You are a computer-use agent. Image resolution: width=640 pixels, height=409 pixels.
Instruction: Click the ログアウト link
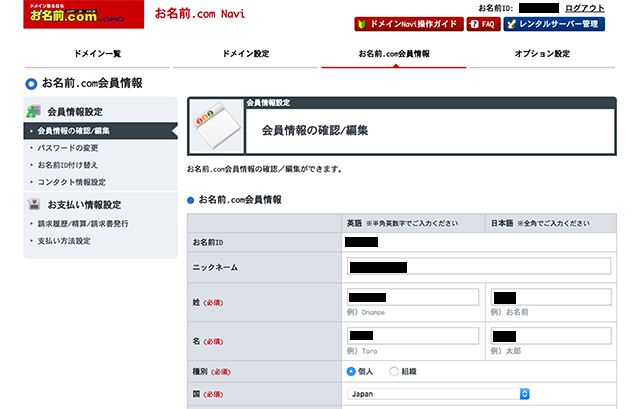584,8
